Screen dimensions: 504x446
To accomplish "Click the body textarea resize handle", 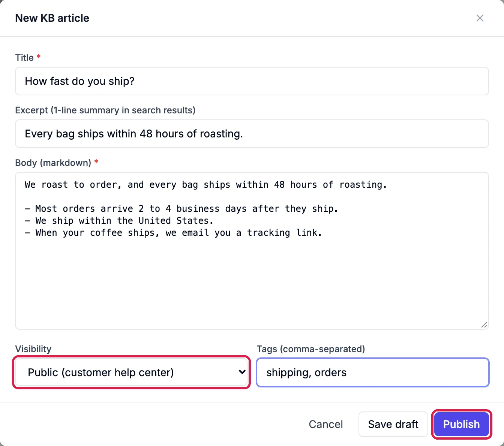I will 484,325.
